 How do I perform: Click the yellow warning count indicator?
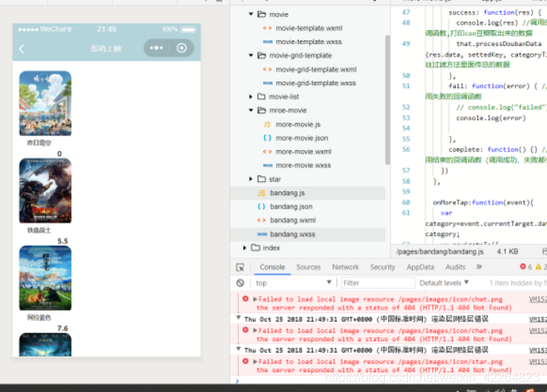tap(541, 267)
